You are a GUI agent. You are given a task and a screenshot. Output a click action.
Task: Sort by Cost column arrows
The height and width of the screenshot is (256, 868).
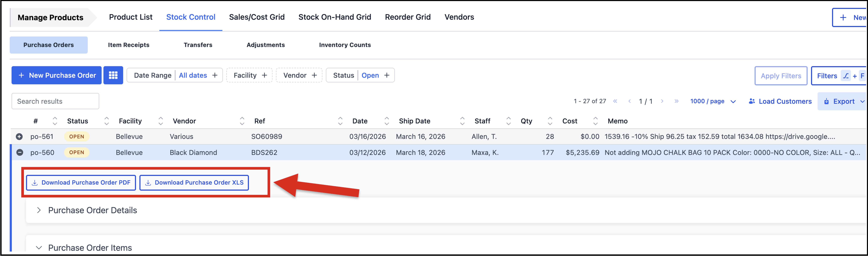[595, 121]
